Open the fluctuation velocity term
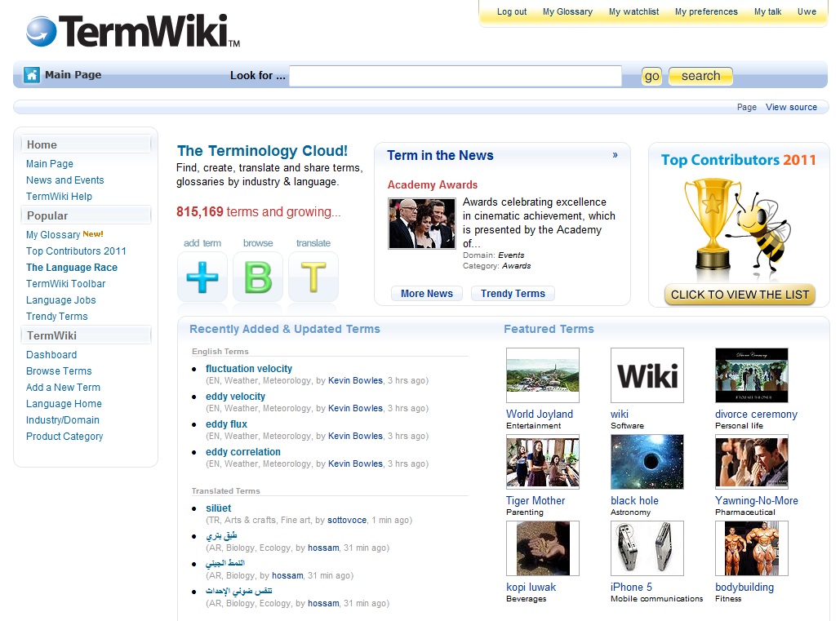Viewport: 840px width, 621px height. (248, 369)
